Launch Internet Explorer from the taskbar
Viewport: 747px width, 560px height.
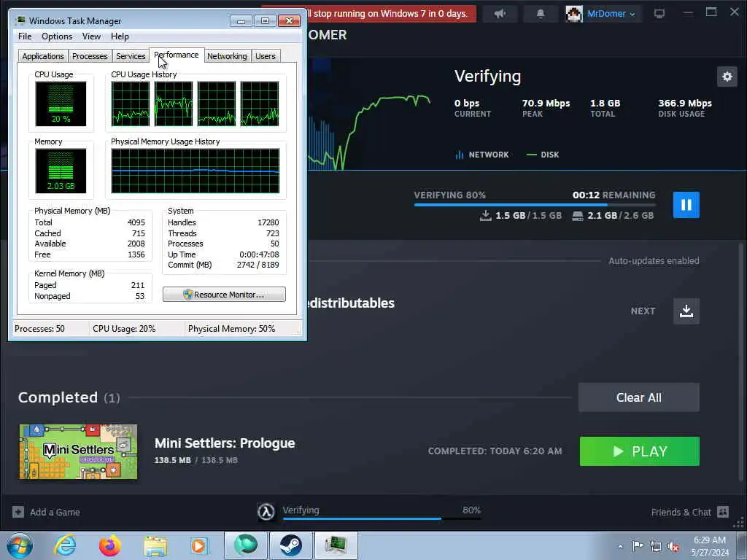(65, 545)
